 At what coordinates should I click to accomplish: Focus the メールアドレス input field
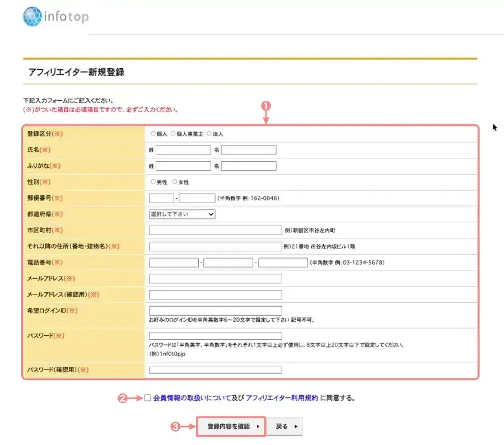(x=214, y=278)
